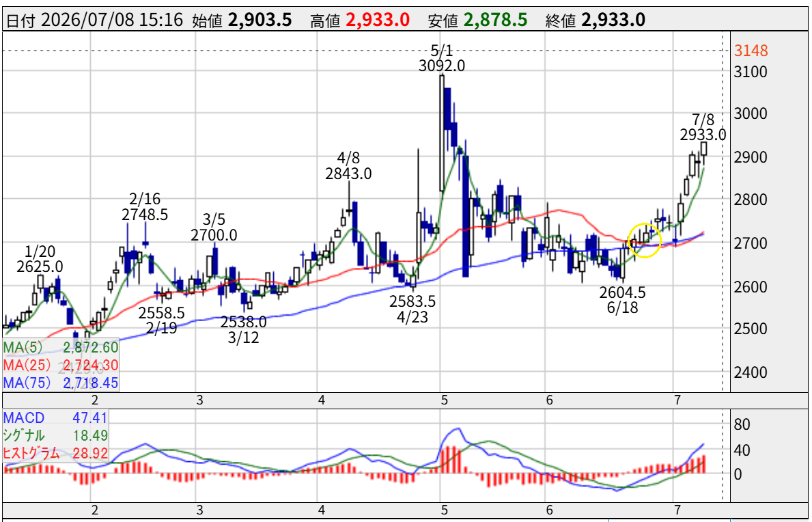Click the MA(5) legend entry
The image size is (812, 522).
pyautogui.click(x=61, y=346)
